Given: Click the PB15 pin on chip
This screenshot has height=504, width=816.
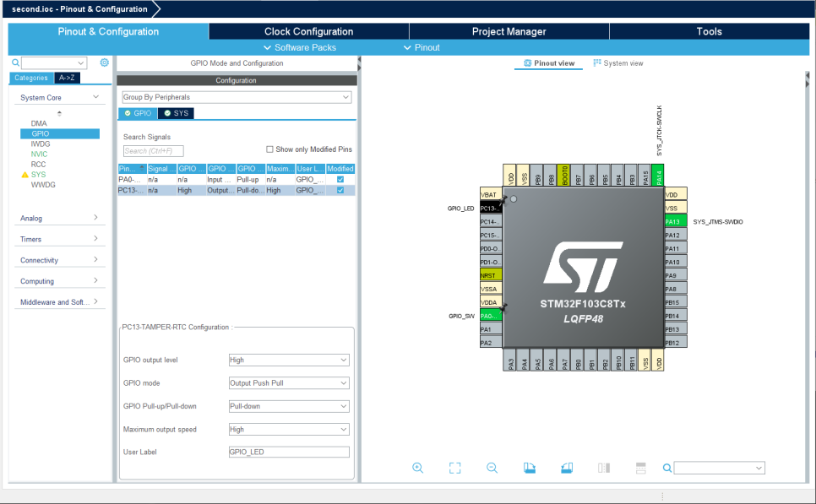Looking at the screenshot, I should tap(676, 302).
